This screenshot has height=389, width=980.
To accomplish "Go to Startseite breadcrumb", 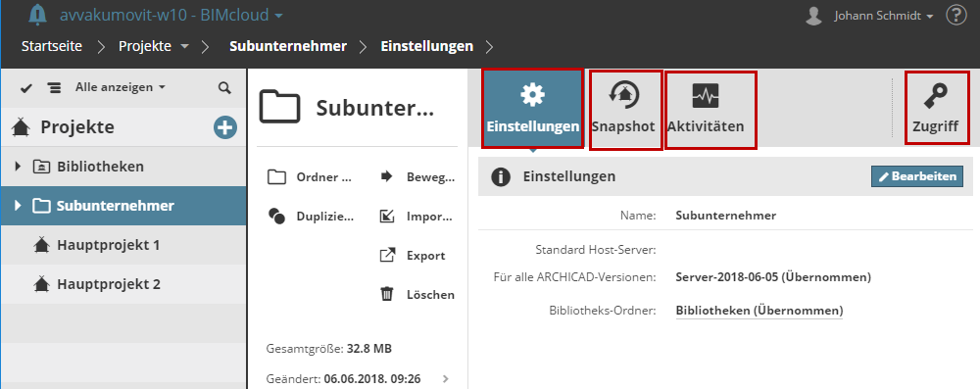I will (52, 46).
